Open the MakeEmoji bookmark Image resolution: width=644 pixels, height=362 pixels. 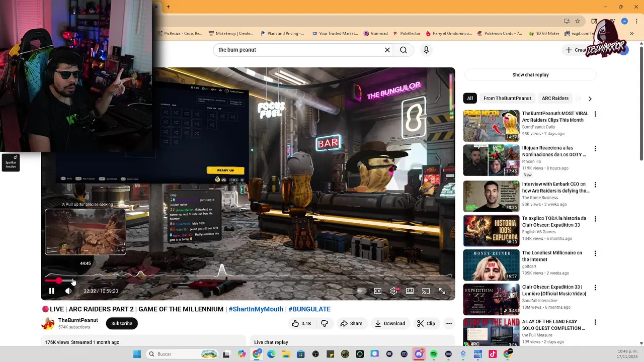click(x=231, y=34)
